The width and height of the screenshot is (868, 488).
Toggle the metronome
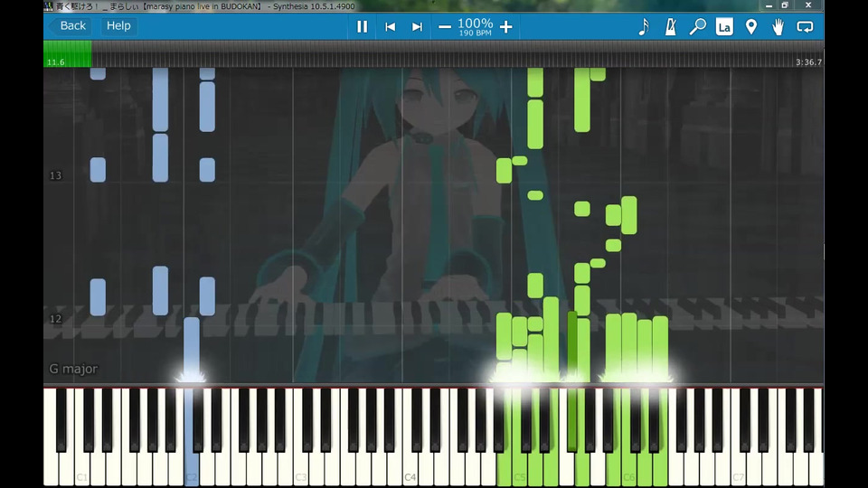tap(670, 26)
